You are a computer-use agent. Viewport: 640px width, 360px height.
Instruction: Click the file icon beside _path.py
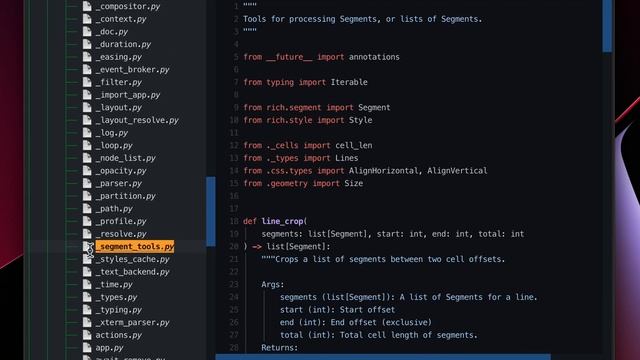click(x=87, y=209)
